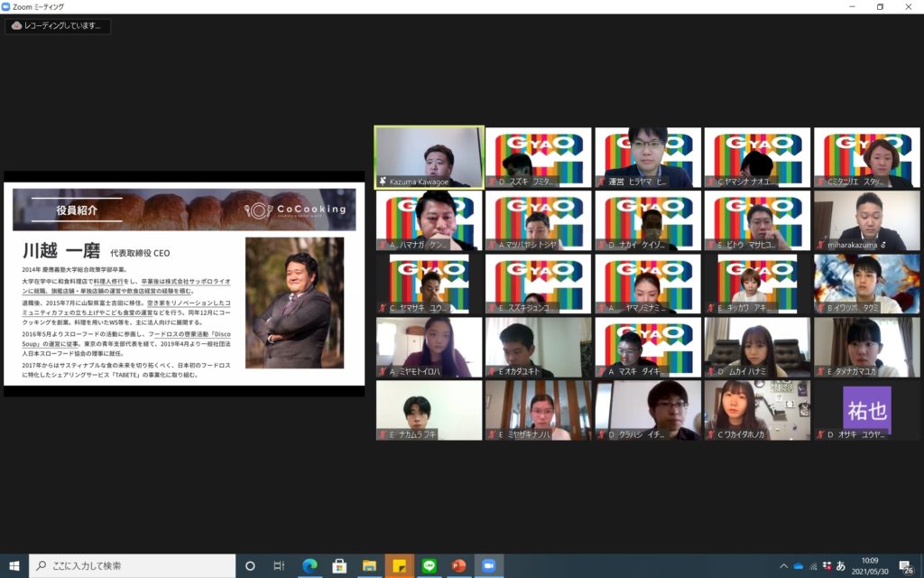Click the shared CoCooking slide view

coord(184,284)
